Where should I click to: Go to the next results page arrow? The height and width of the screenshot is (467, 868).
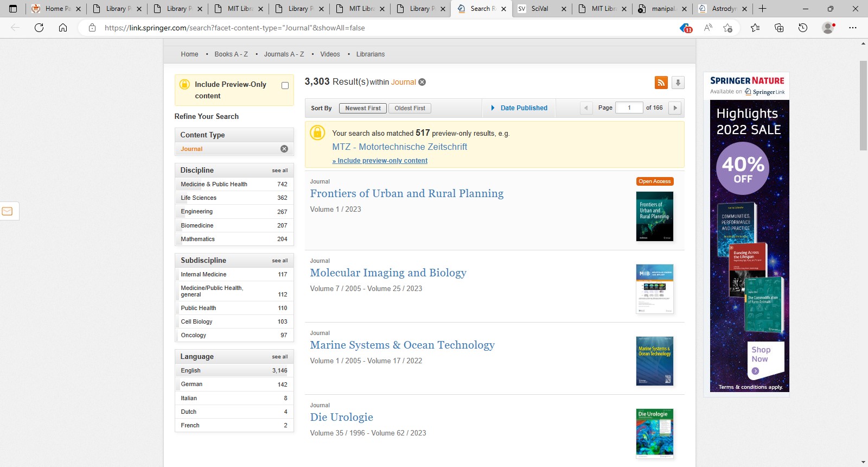click(x=675, y=108)
